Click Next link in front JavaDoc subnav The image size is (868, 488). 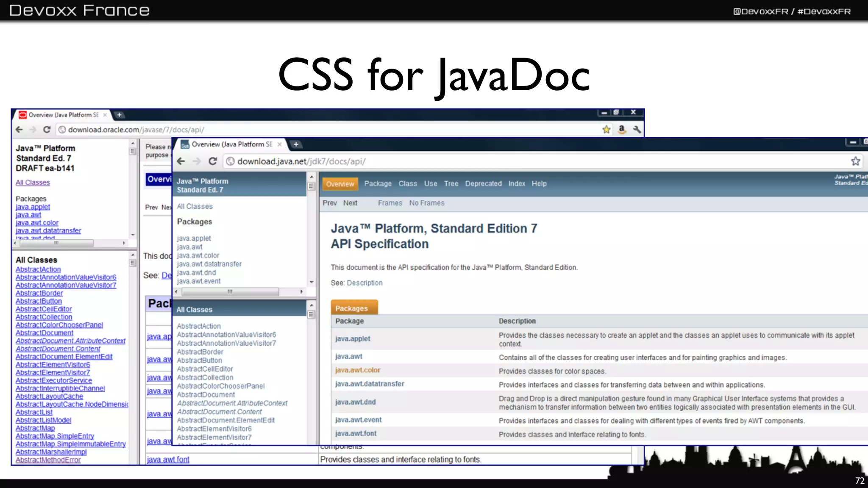coord(350,203)
